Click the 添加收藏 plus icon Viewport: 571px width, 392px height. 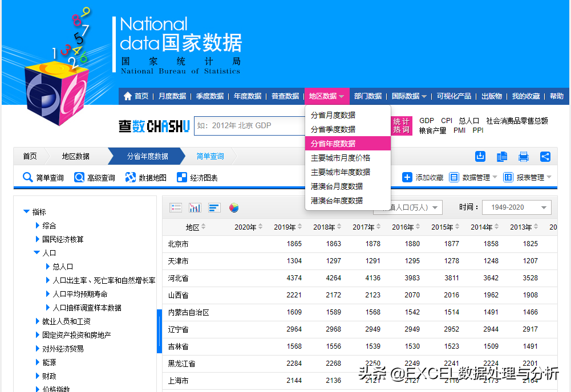tap(407, 177)
